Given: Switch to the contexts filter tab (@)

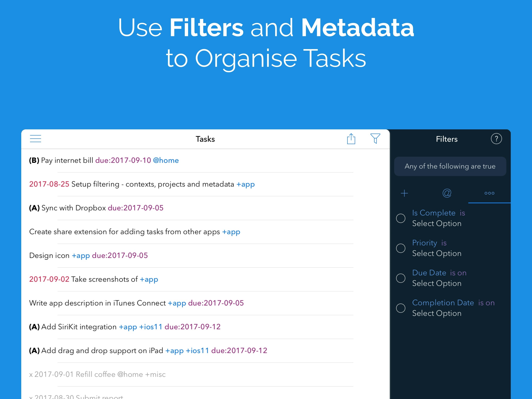Looking at the screenshot, I should tap(447, 193).
